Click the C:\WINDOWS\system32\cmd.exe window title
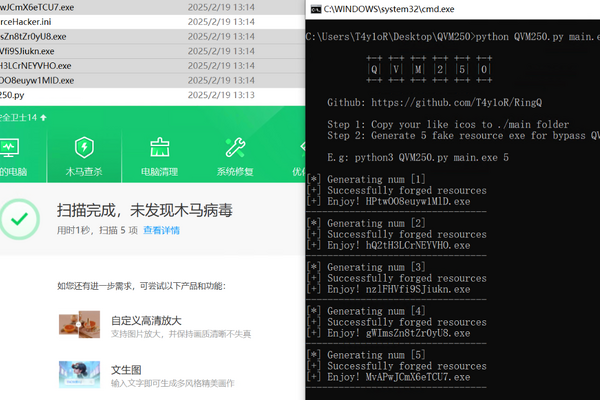This screenshot has width=600, height=400. (389, 9)
